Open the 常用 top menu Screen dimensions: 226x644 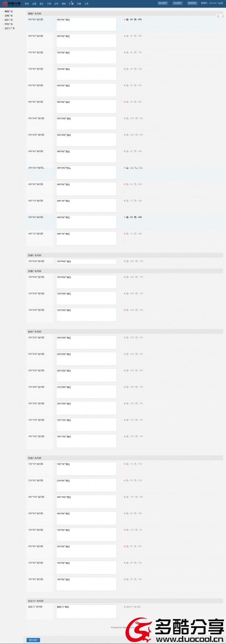[x=27, y=4]
